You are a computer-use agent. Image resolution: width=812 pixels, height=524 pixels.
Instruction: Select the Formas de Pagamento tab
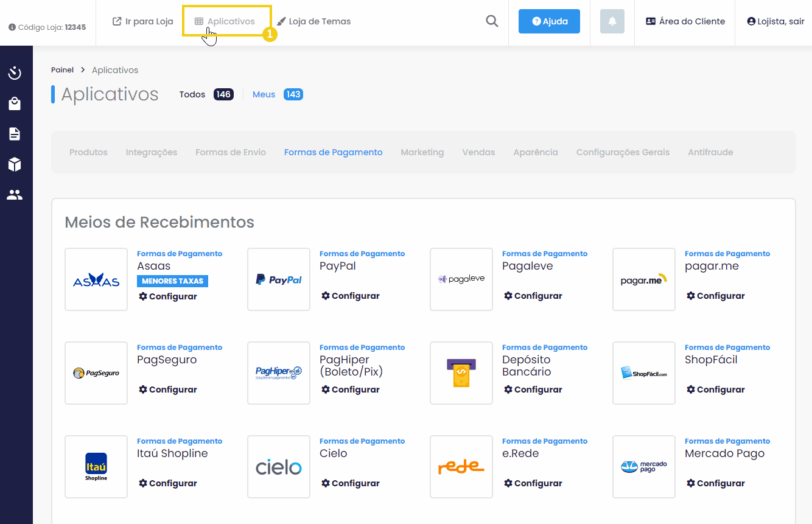click(334, 152)
